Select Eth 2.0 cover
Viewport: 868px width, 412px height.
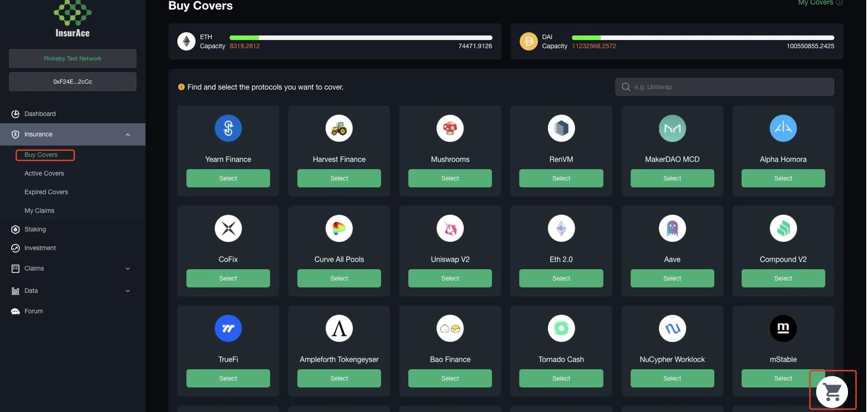click(x=561, y=278)
